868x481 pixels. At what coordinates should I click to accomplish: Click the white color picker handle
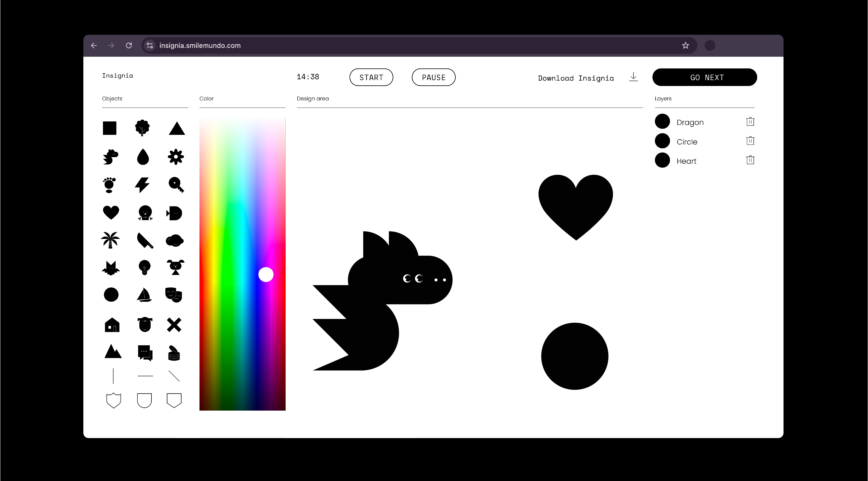pos(266,275)
